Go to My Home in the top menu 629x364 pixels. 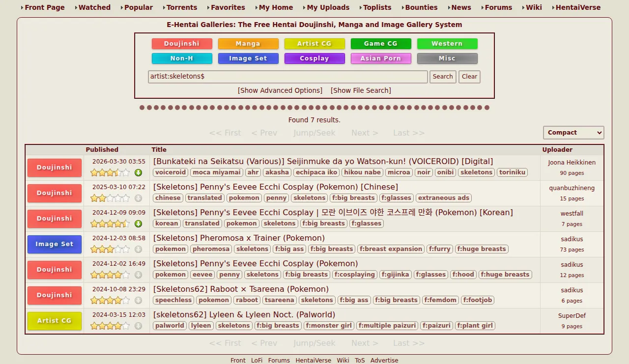[276, 7]
